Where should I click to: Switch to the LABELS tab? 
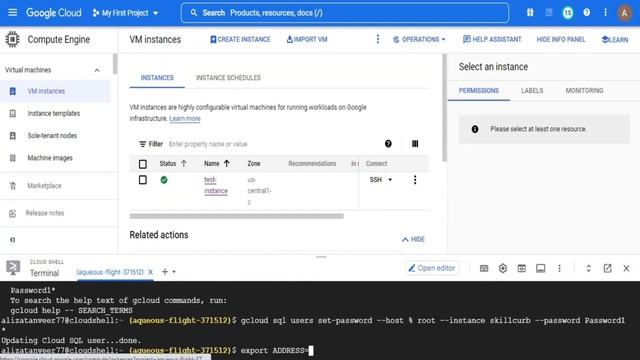[x=532, y=91]
